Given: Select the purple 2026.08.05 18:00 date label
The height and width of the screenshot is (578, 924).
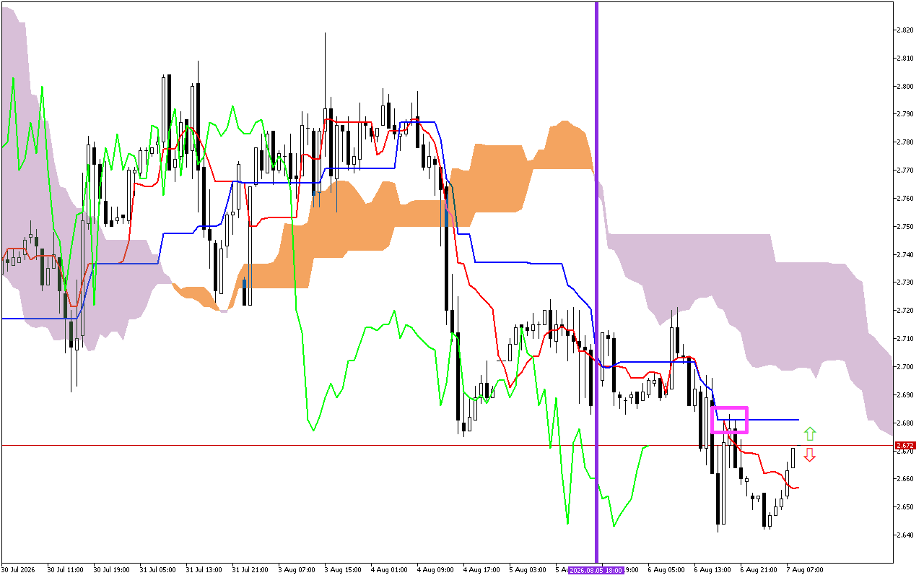Looking at the screenshot, I should (597, 570).
